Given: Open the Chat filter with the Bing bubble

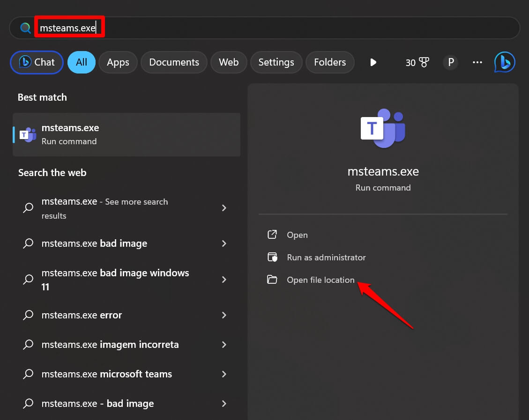Looking at the screenshot, I should pyautogui.click(x=36, y=62).
